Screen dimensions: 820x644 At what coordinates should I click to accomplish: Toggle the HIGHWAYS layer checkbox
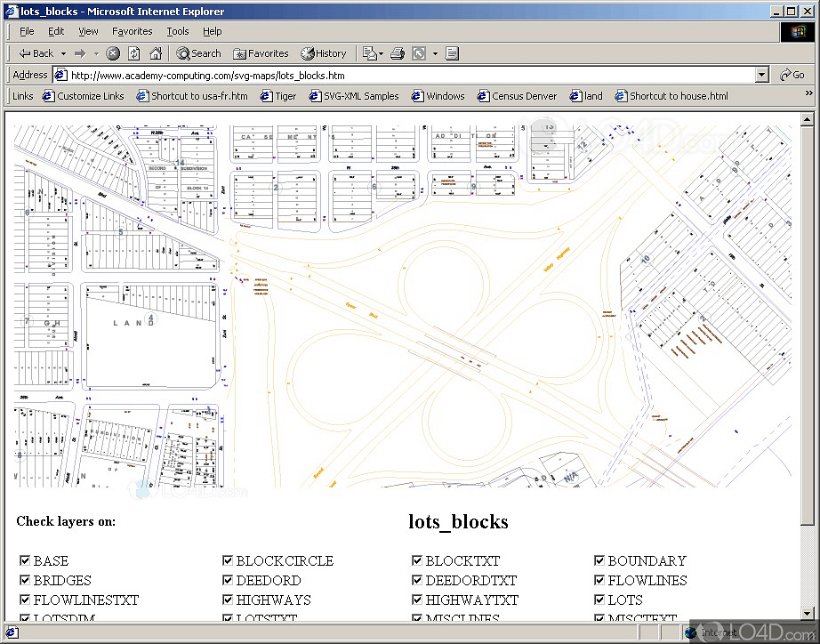228,600
